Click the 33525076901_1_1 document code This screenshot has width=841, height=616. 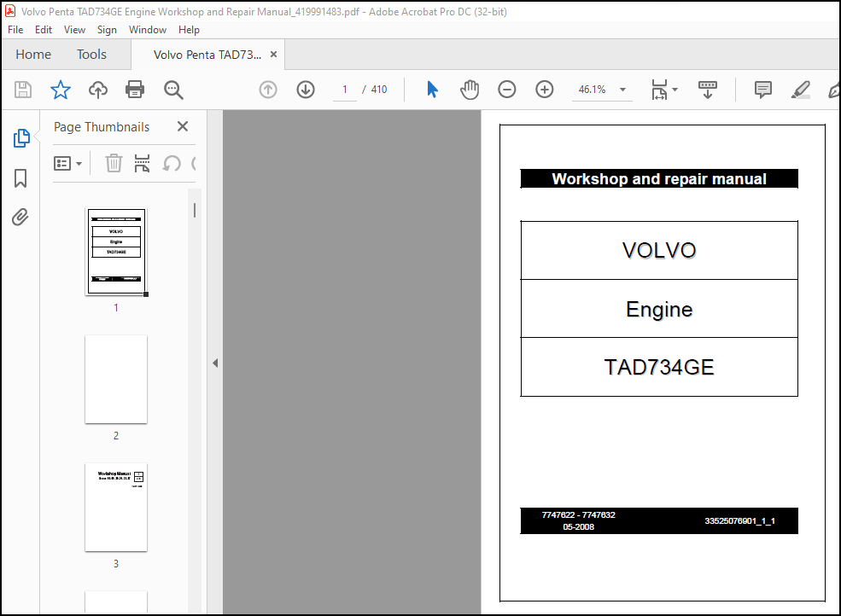(x=739, y=520)
